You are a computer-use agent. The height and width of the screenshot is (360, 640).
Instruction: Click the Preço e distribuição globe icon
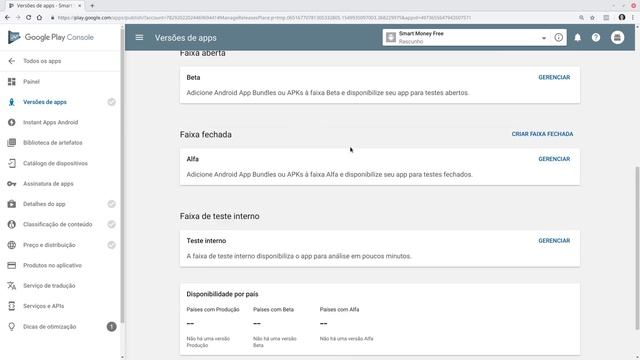point(11,245)
